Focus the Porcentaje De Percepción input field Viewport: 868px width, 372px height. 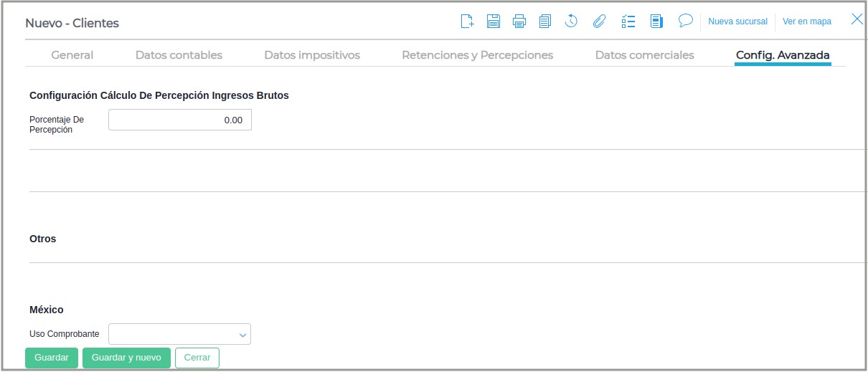click(180, 120)
